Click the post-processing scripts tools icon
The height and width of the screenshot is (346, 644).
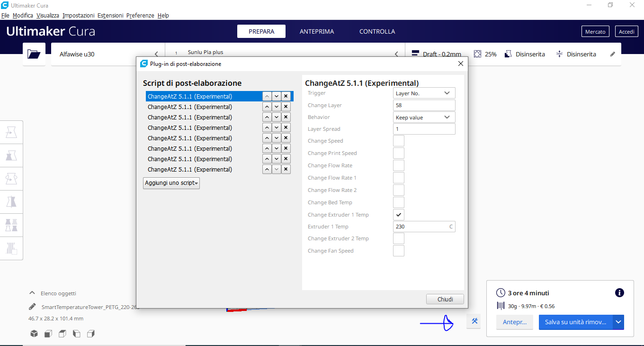[x=474, y=321]
